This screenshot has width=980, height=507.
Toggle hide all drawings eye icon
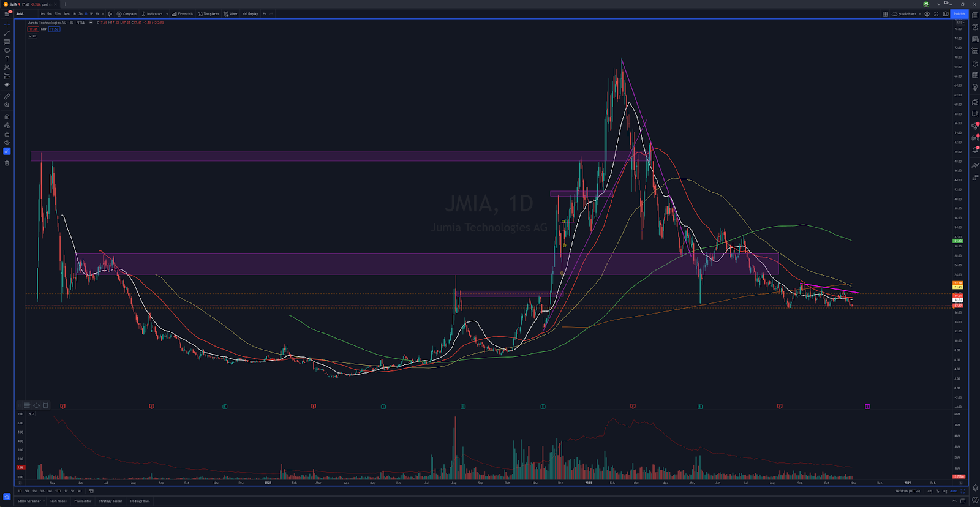click(7, 142)
